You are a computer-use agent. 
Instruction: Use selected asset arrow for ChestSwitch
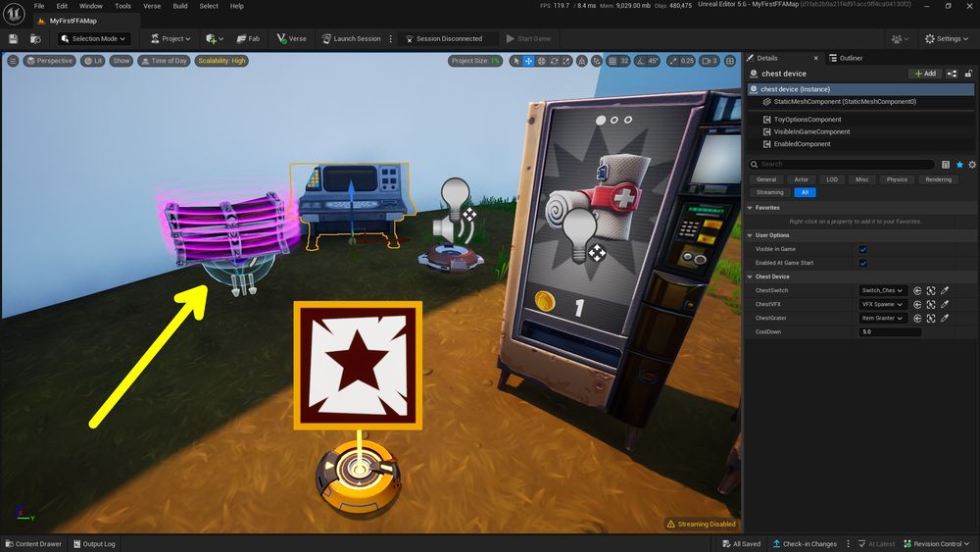coord(917,290)
